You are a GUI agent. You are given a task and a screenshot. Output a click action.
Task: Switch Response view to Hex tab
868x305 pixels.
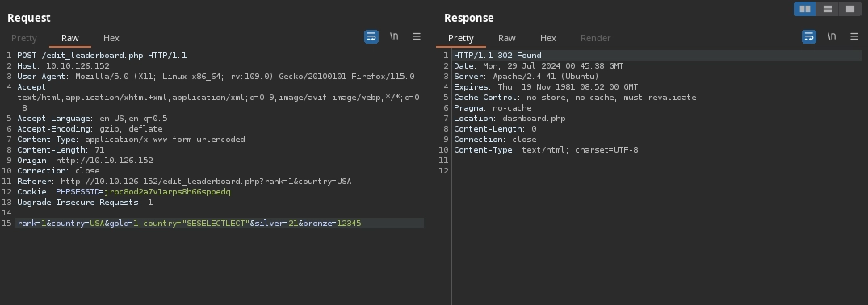click(548, 38)
